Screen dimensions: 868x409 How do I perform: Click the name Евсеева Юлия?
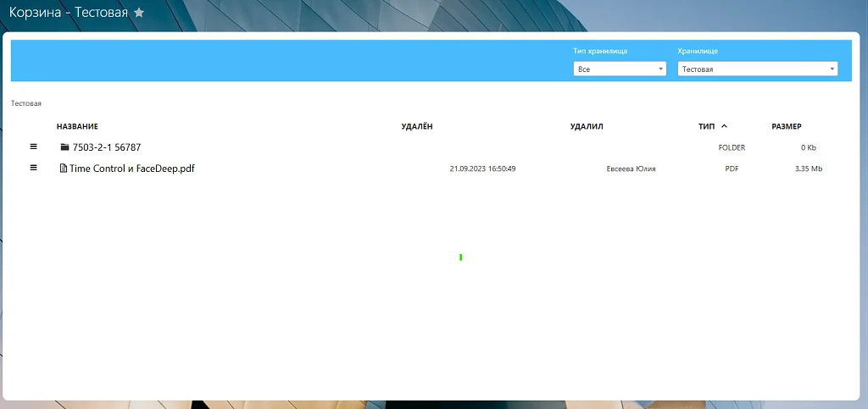point(631,169)
